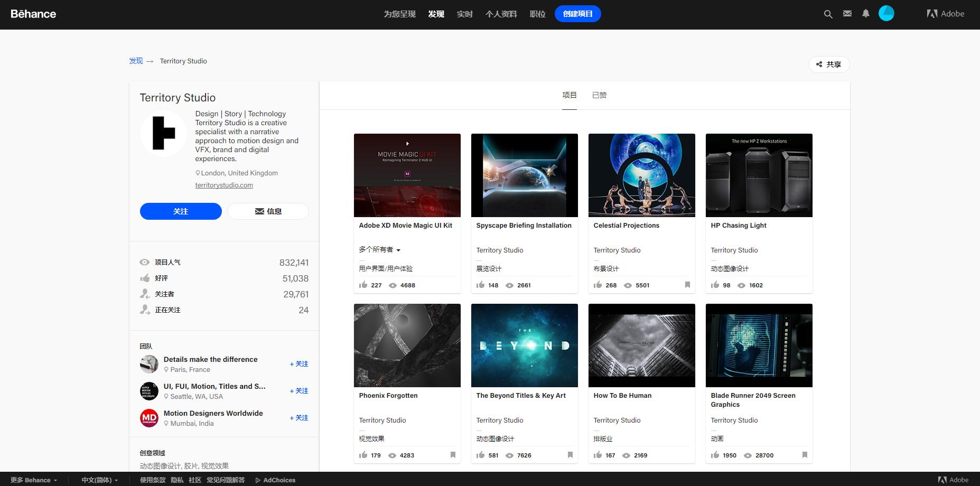Expand the 多个所有者 owners dropdown
This screenshot has width=980, height=486.
(x=379, y=249)
